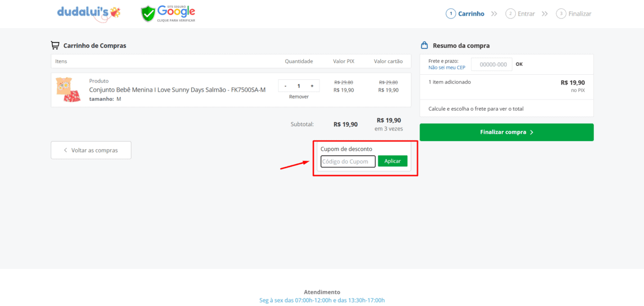Increase quantity with the plus button
Viewport: 644px width, 306px height.
click(x=312, y=86)
